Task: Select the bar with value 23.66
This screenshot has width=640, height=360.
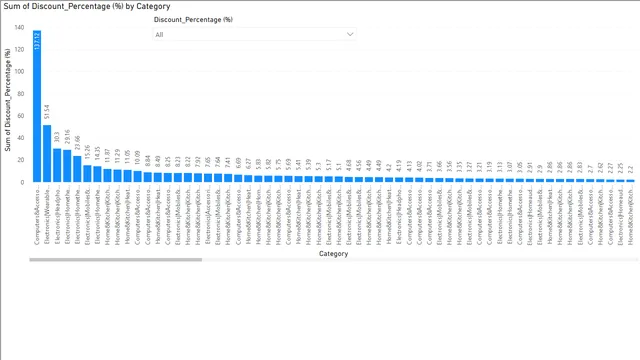Action: [77, 169]
